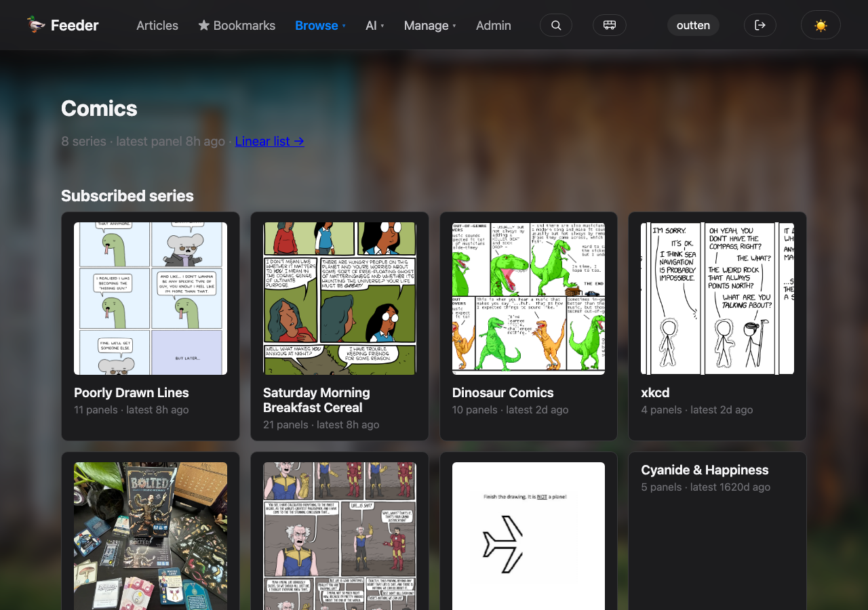Click the Feeder brand name
Viewport: 868px width, 610px height.
(75, 25)
